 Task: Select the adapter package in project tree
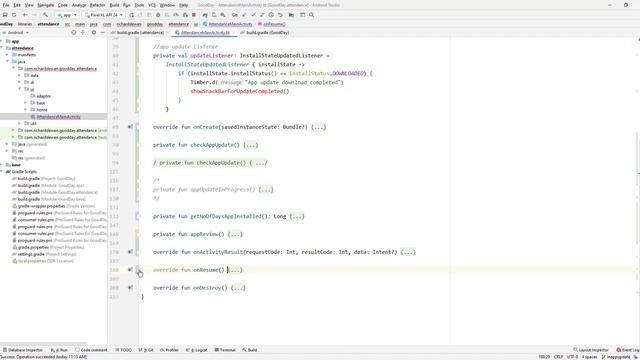point(44,96)
